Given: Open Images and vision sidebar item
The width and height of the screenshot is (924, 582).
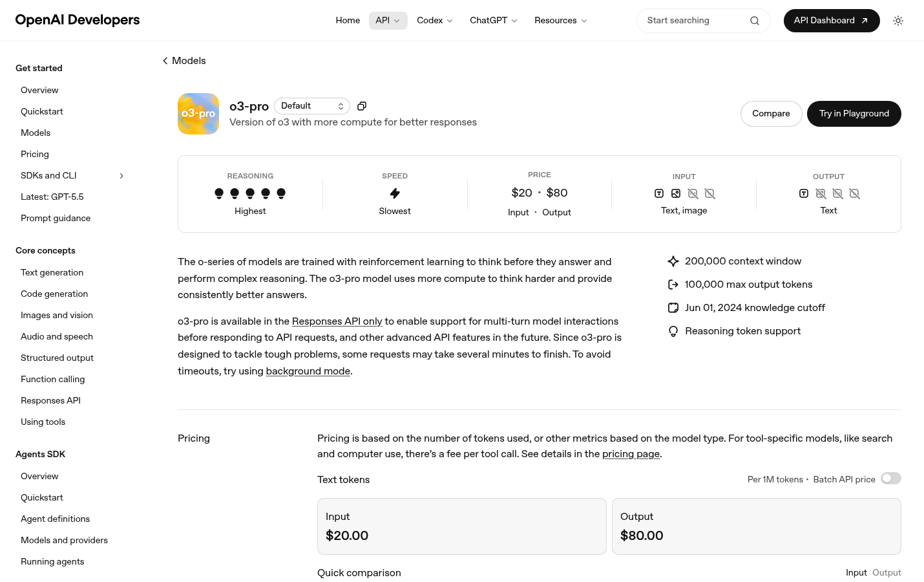Looking at the screenshot, I should pos(57,315).
